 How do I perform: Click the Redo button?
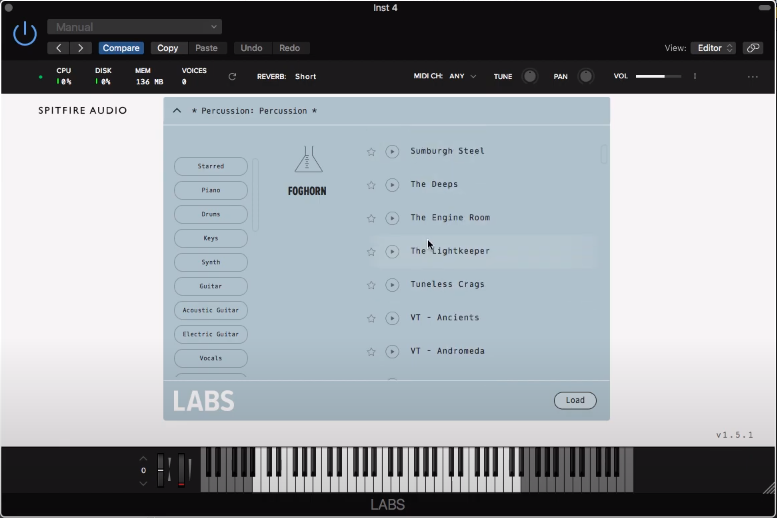tap(289, 48)
